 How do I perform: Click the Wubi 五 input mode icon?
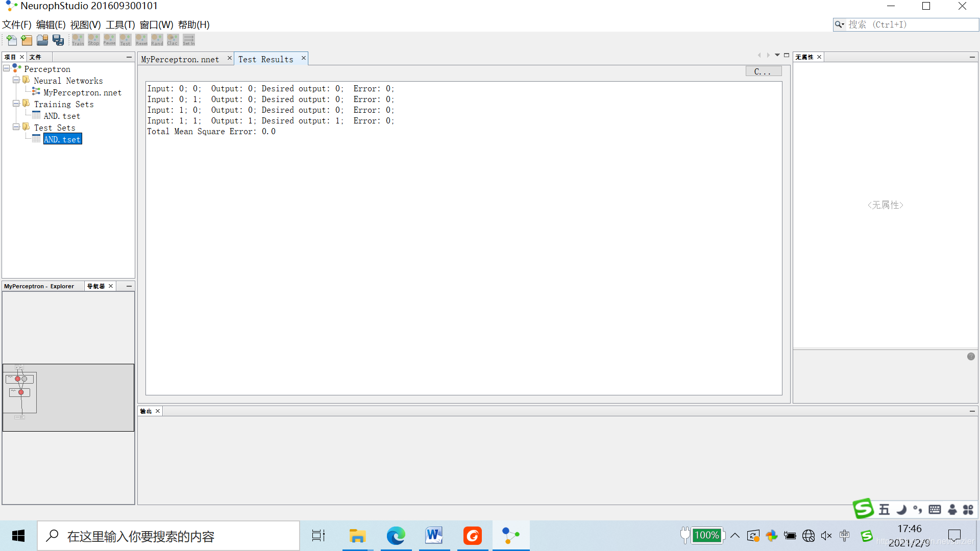tap(884, 509)
